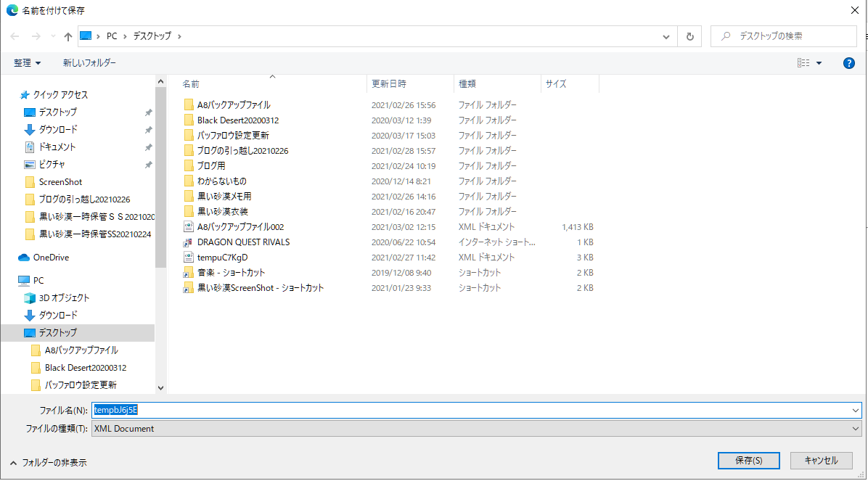The width and height of the screenshot is (868, 481).
Task: Click the 保存(S) save button
Action: point(748,461)
